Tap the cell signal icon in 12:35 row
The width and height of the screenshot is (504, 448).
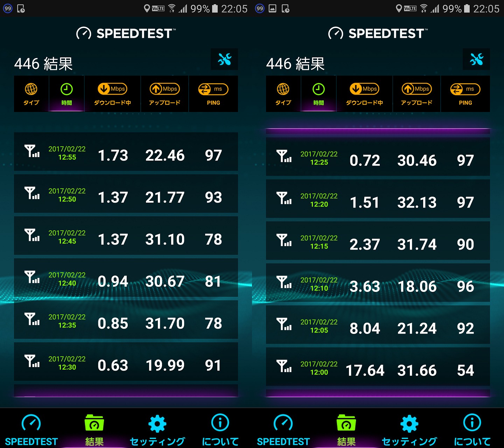click(x=32, y=319)
